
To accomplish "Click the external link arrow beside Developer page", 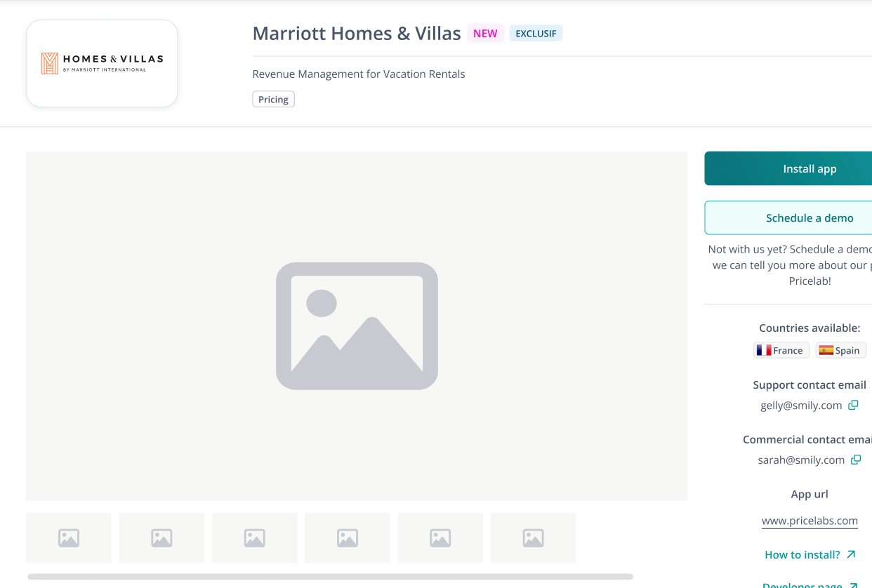I will (851, 584).
